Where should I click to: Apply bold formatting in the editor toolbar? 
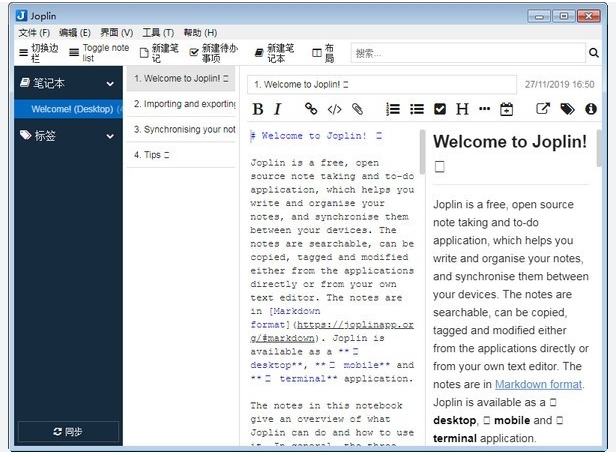(x=258, y=109)
